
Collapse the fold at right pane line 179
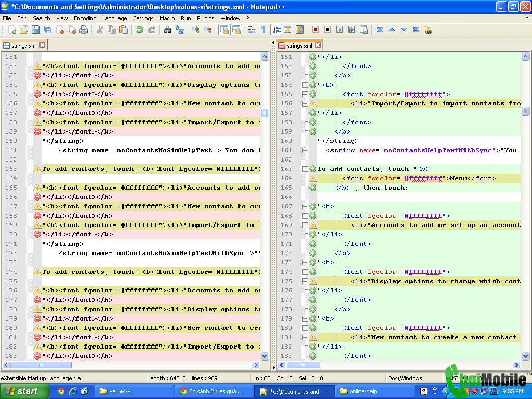click(x=305, y=318)
